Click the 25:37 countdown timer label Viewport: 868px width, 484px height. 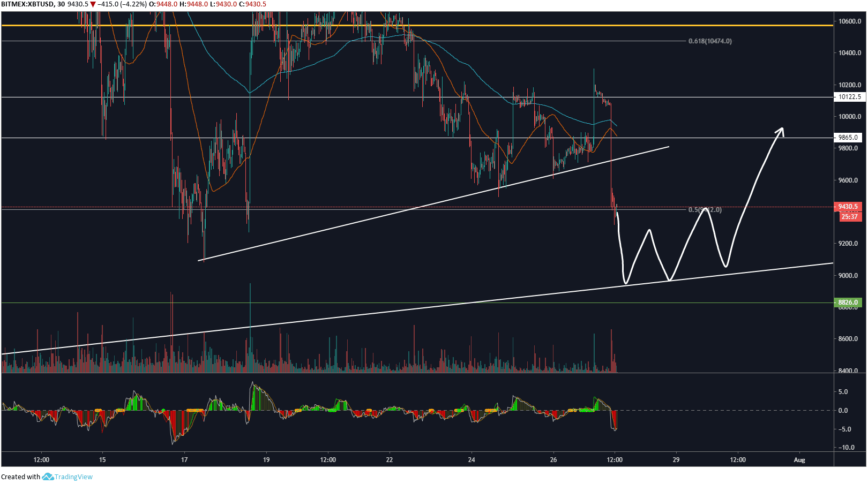click(850, 216)
